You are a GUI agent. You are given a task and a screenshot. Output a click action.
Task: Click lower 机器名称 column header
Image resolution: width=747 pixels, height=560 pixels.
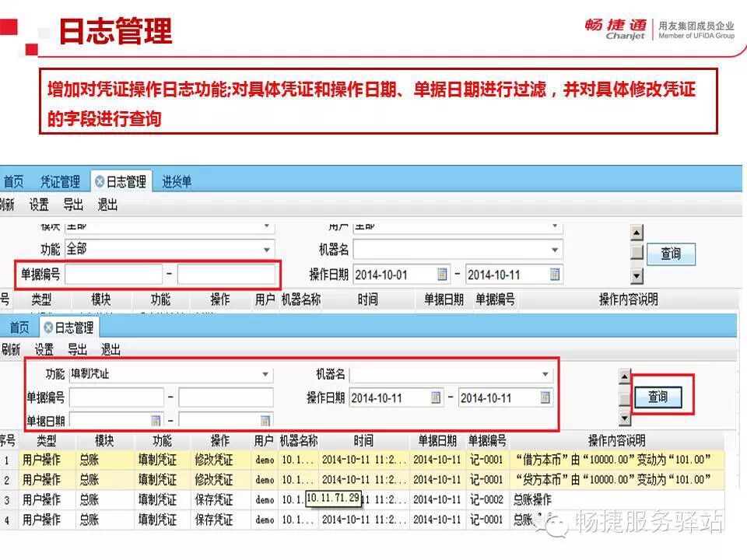299,440
